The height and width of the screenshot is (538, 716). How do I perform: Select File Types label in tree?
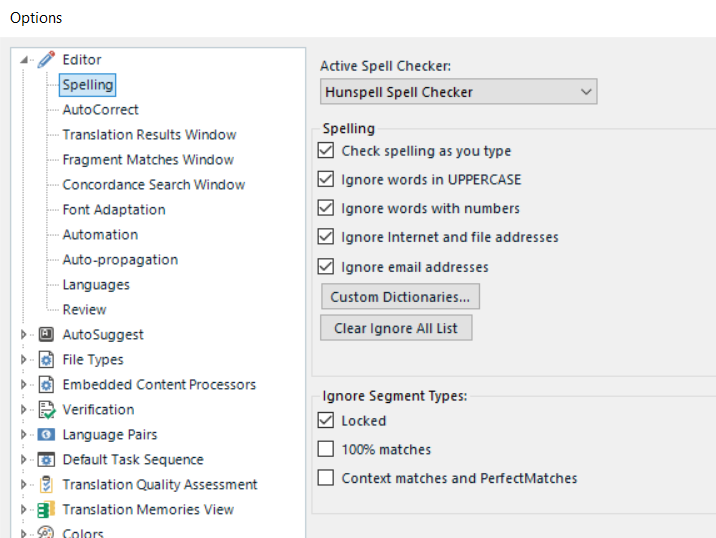(93, 359)
